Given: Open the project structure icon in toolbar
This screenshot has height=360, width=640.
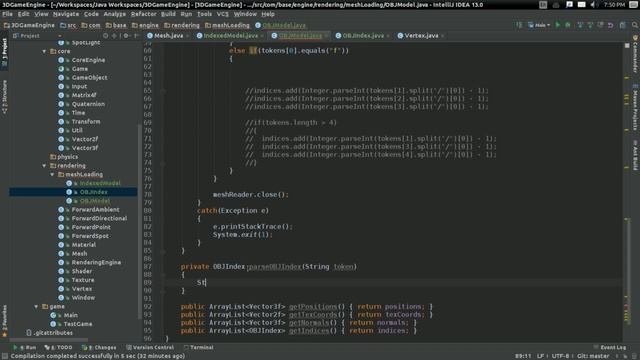Looking at the screenshot, I should 623,25.
